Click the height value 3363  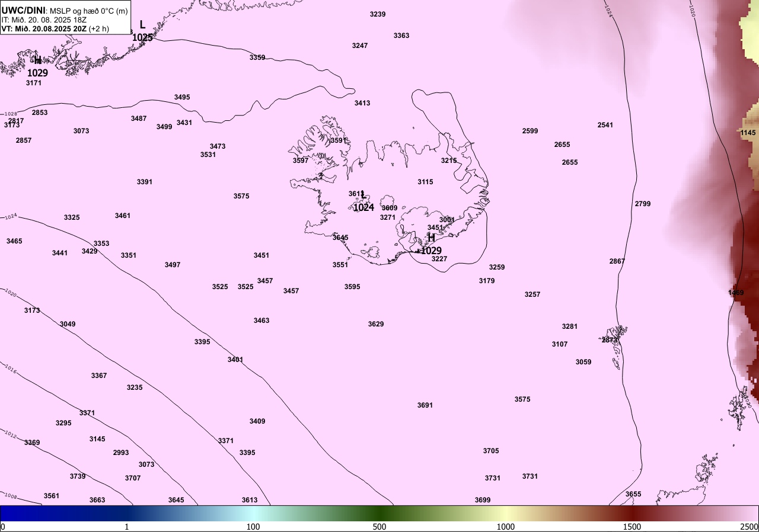401,36
